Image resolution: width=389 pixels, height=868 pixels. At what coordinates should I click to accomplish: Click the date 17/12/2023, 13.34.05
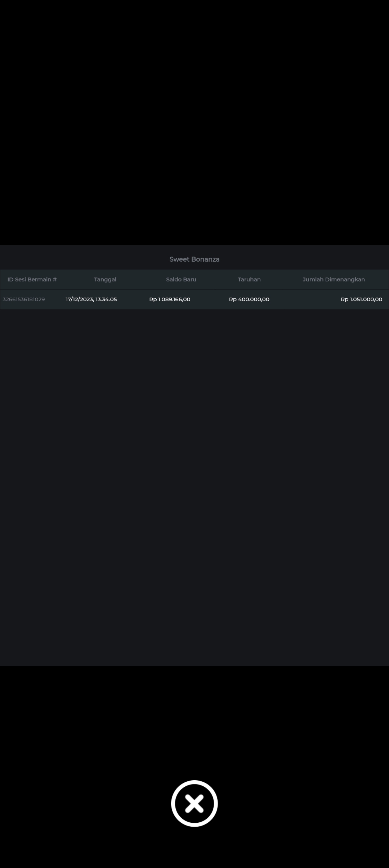click(x=91, y=299)
